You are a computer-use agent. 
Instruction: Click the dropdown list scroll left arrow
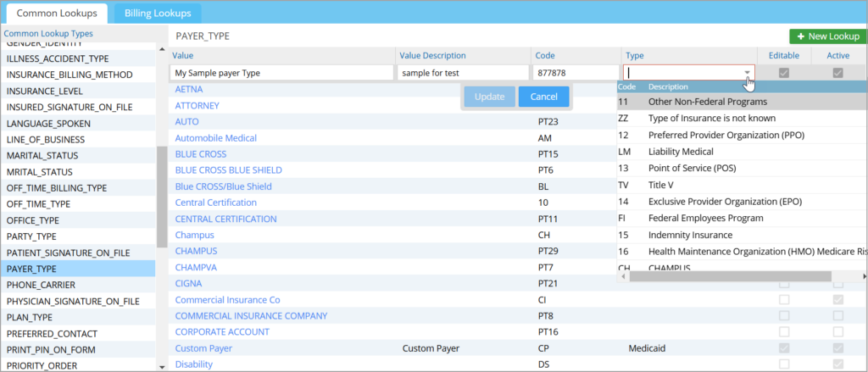(x=623, y=276)
